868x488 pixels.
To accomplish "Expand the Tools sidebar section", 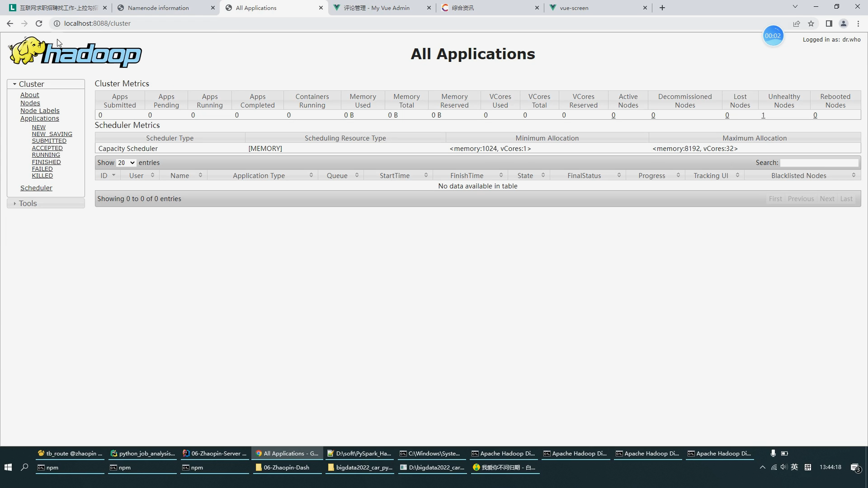I will tap(28, 203).
